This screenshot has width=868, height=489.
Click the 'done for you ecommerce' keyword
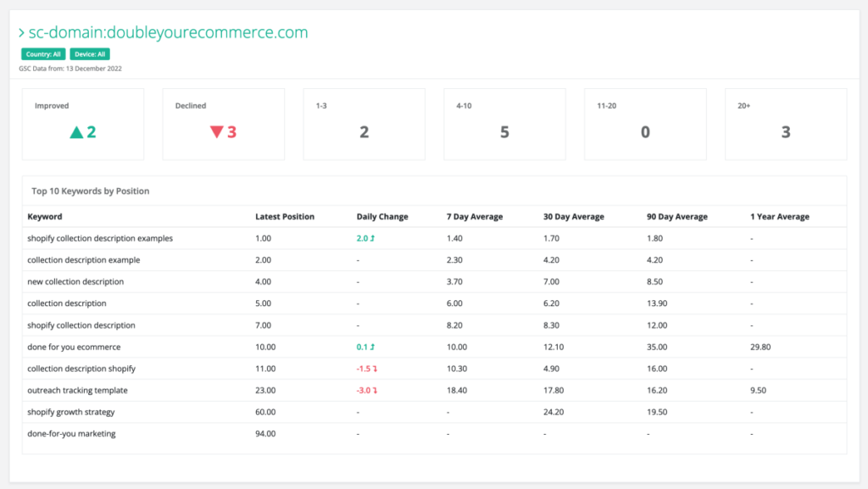tap(74, 347)
